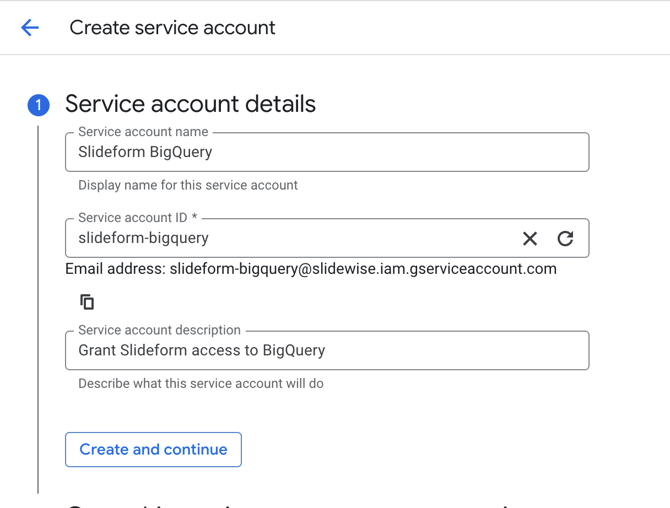Select the generated gserviceaccount.com email text
This screenshot has width=670, height=508.
pyautogui.click(x=363, y=269)
